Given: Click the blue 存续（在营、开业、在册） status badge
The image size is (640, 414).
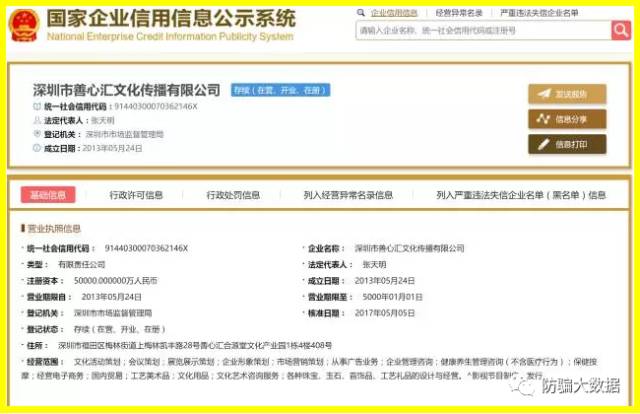Looking at the screenshot, I should [x=280, y=90].
